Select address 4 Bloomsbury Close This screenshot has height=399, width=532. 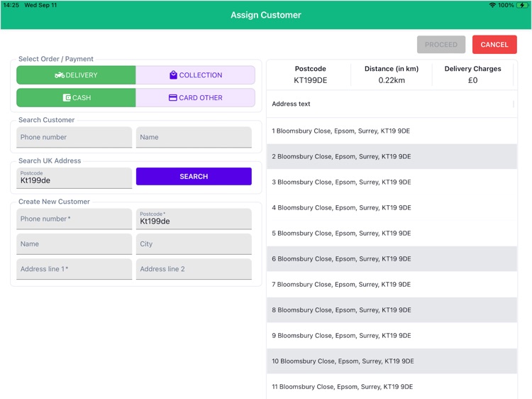coord(392,207)
